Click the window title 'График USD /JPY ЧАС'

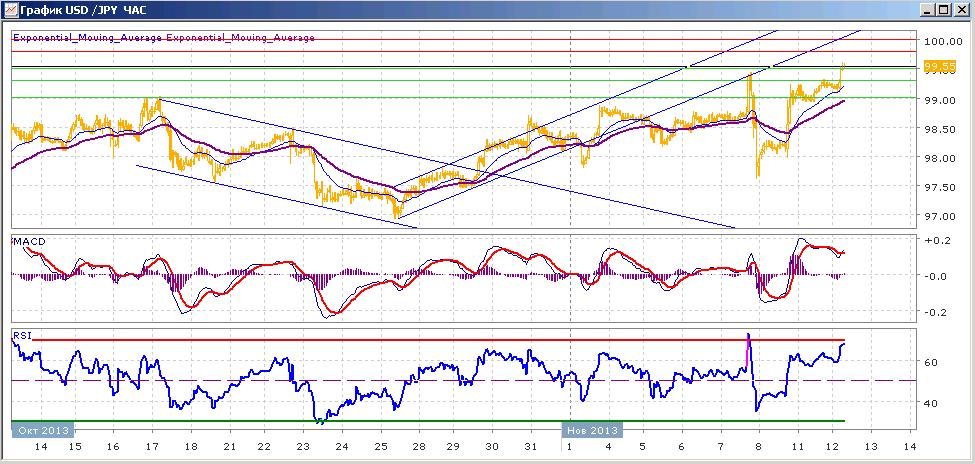click(84, 10)
